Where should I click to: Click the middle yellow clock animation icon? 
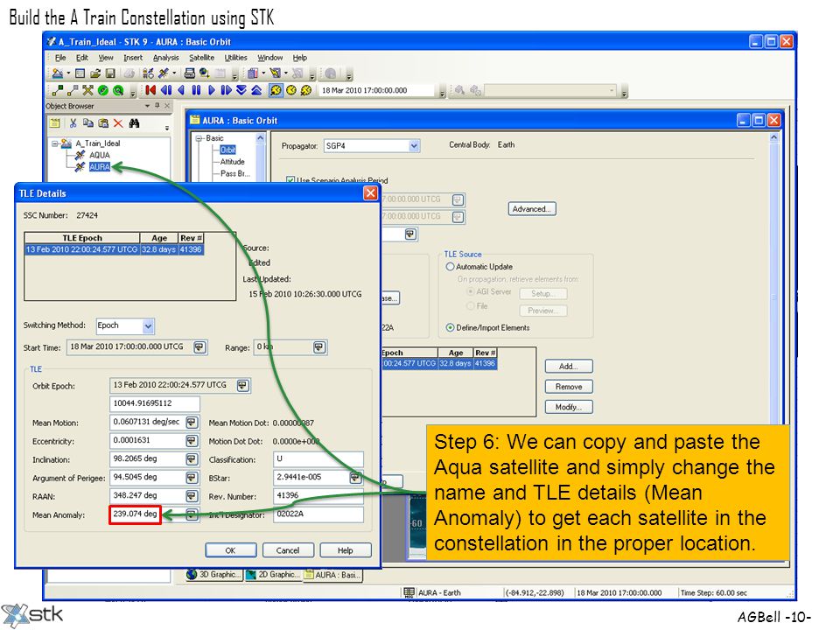tap(290, 90)
